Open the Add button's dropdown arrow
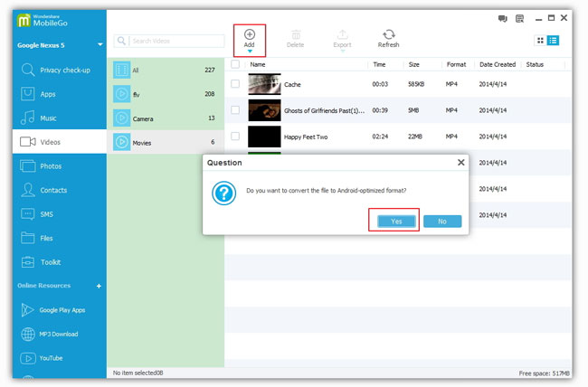Viewport: 588px width, 387px height. click(250, 51)
